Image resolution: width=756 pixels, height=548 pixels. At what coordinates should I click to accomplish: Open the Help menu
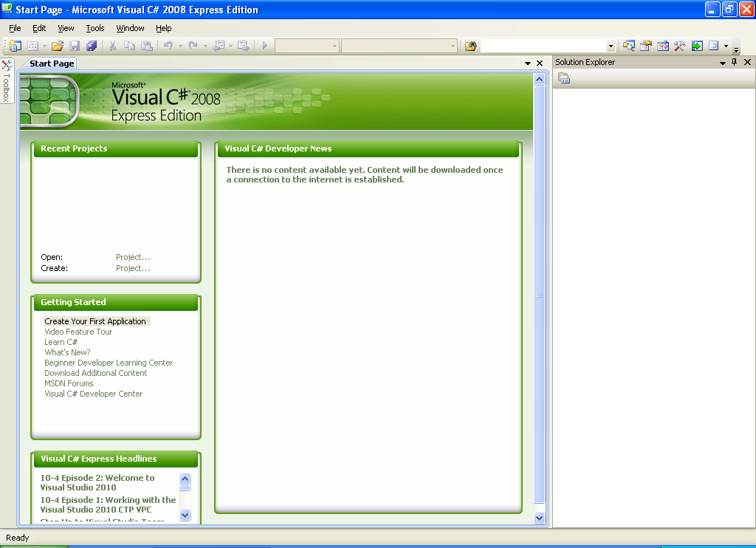(163, 28)
